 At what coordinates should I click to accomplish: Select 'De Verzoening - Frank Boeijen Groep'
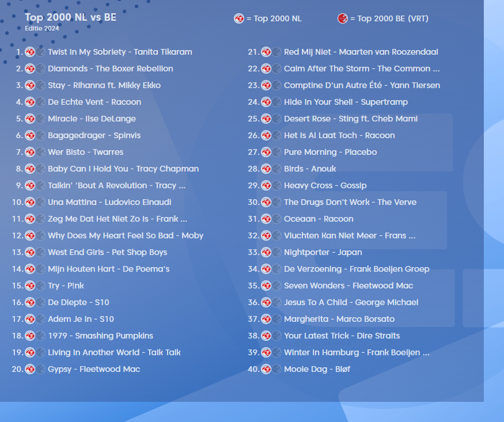[357, 269]
